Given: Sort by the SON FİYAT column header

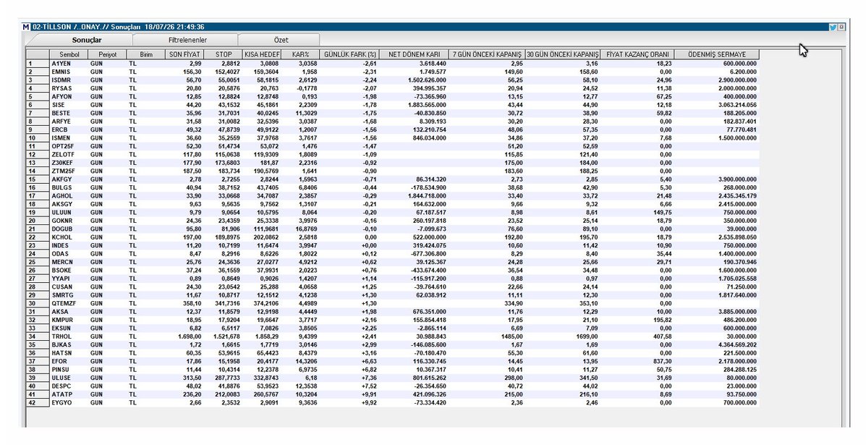Looking at the screenshot, I should (184, 54).
